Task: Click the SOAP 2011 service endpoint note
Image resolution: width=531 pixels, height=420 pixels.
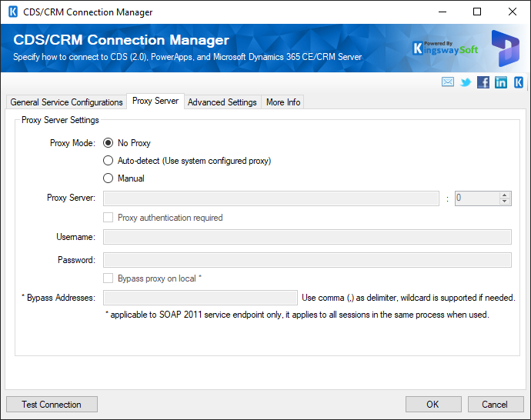Action: point(297,315)
